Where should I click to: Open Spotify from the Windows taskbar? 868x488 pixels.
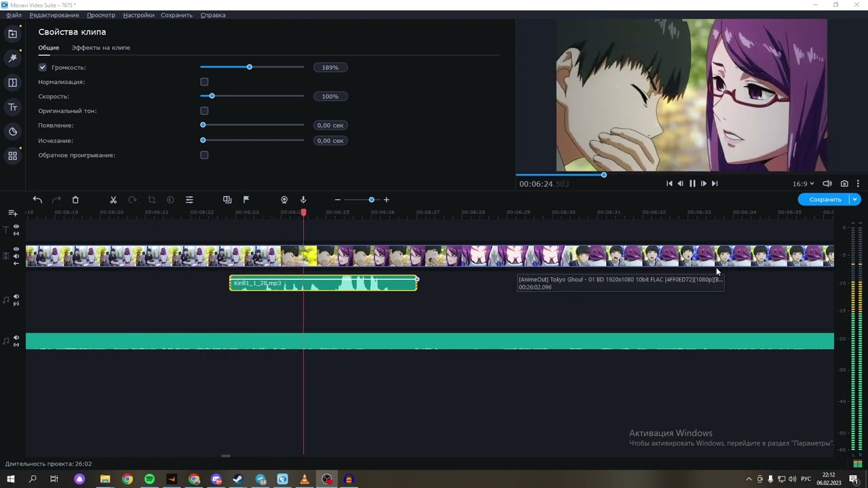click(149, 479)
